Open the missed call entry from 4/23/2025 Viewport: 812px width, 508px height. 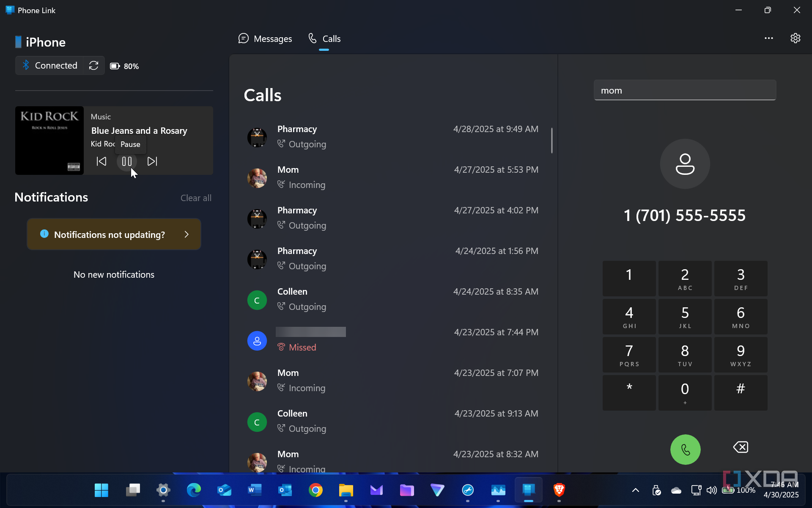point(393,341)
